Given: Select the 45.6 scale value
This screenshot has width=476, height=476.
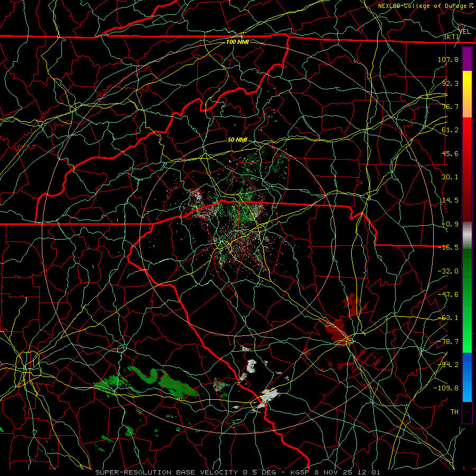Looking at the screenshot, I should point(450,153).
